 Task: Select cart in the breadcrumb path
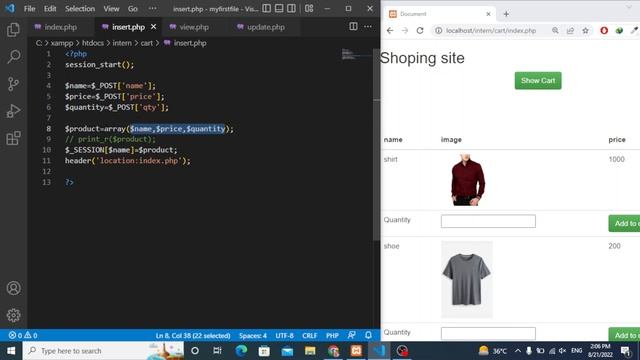(x=147, y=43)
